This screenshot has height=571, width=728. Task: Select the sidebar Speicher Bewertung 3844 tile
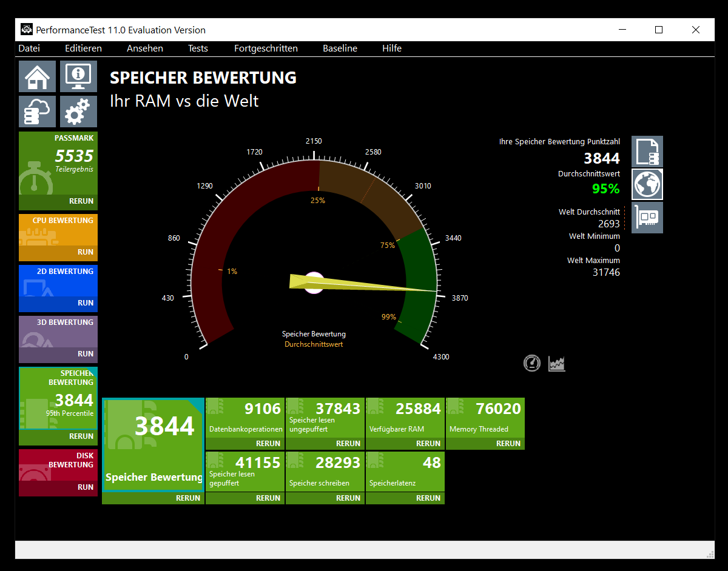pos(58,398)
